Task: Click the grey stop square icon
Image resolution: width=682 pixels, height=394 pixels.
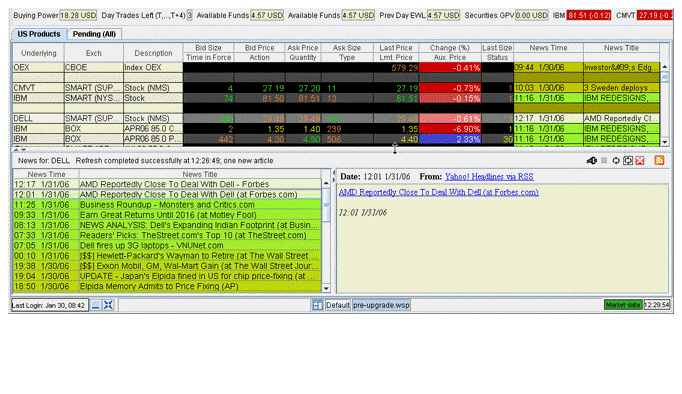Action: [604, 160]
